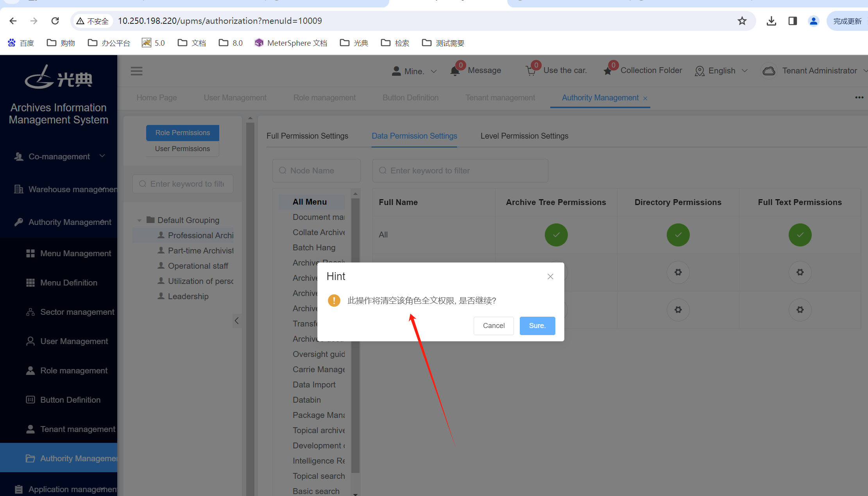Collapse the role panel with the left chevron
The image size is (868, 496).
coord(236,321)
